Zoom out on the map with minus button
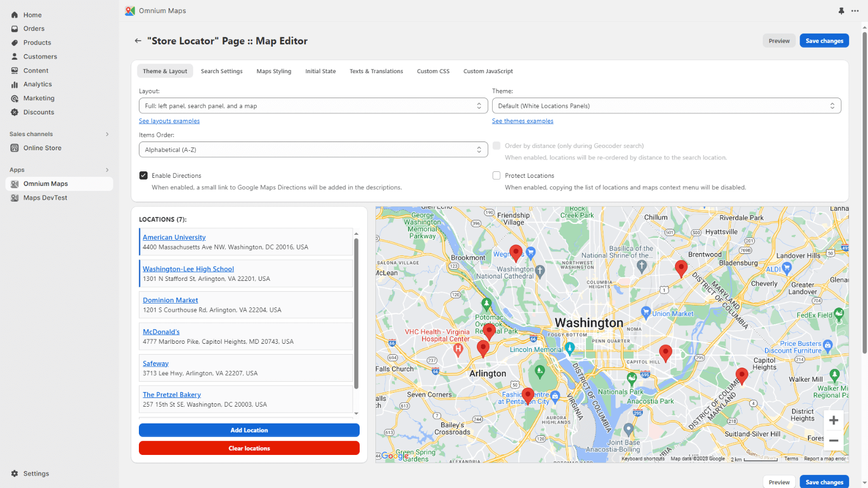 tap(834, 440)
